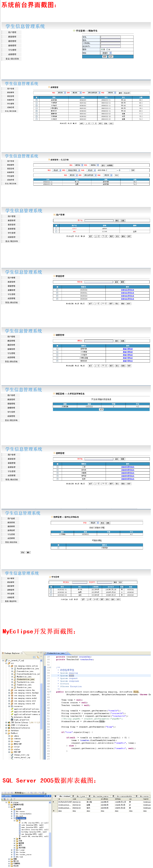The image size is (153, 868).
Task: Open 用户管理 in the 增加学生 page sidebar
Action: coord(12,32)
